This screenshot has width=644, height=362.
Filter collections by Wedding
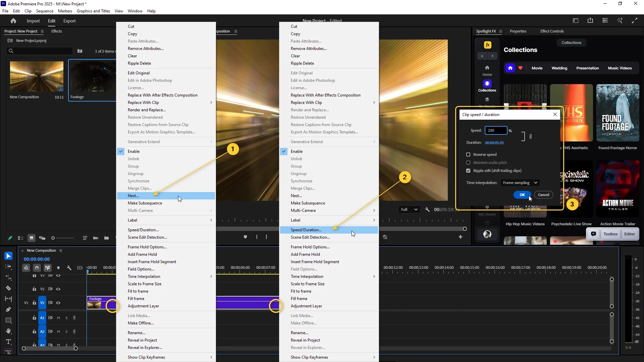[x=559, y=68]
